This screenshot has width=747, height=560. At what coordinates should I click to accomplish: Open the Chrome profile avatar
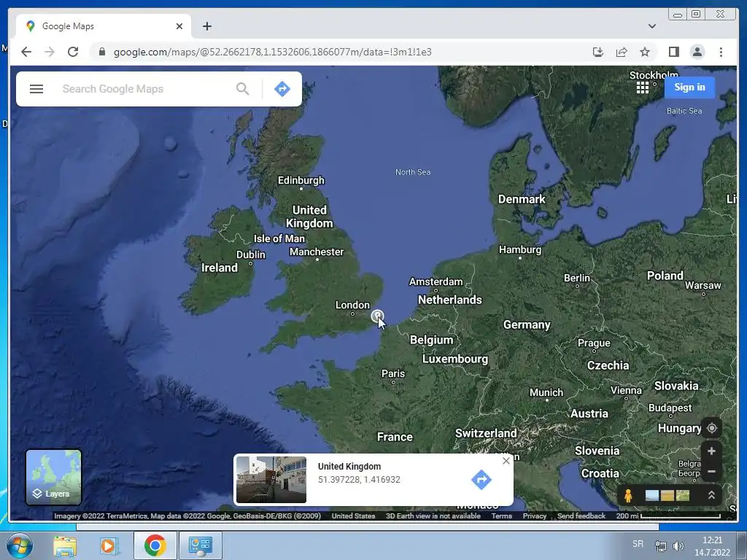point(697,52)
